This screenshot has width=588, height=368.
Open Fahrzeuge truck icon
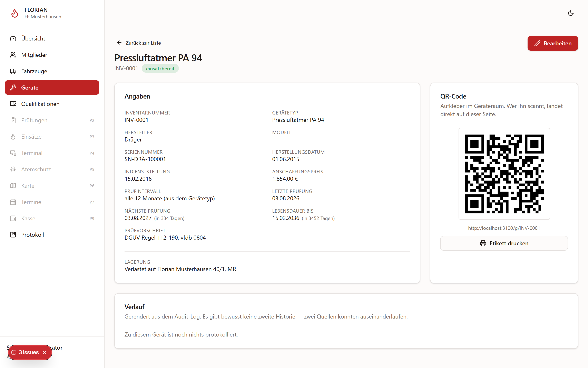click(x=13, y=71)
